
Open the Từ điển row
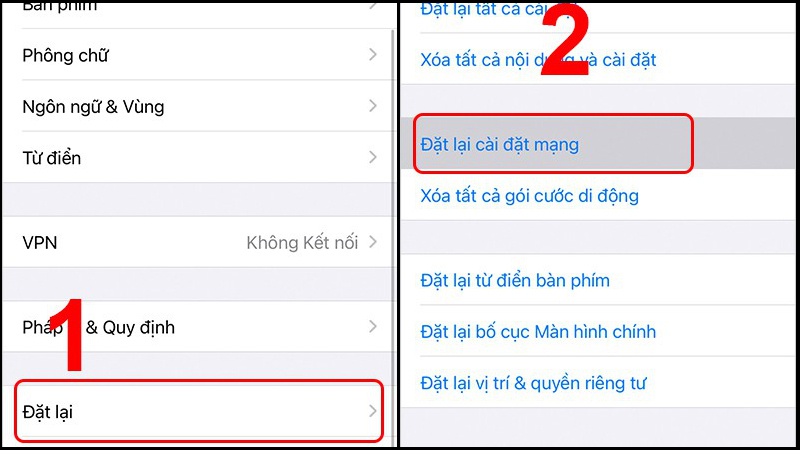click(198, 157)
